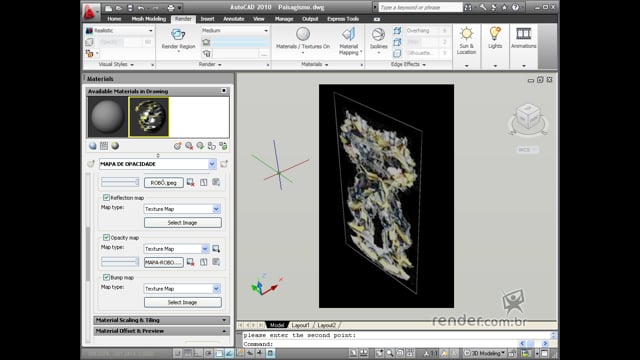Click Select Image under Bump map
The image size is (640, 360).
pos(182,302)
